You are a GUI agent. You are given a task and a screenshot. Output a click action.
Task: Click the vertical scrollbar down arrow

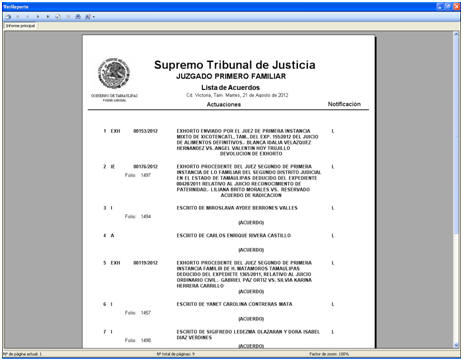coord(456,346)
